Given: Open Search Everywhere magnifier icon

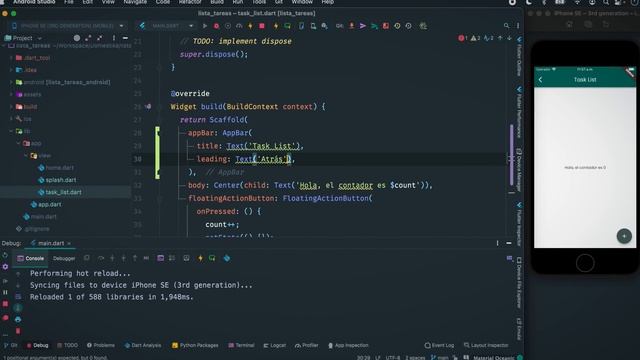Looking at the screenshot, I should (507, 26).
